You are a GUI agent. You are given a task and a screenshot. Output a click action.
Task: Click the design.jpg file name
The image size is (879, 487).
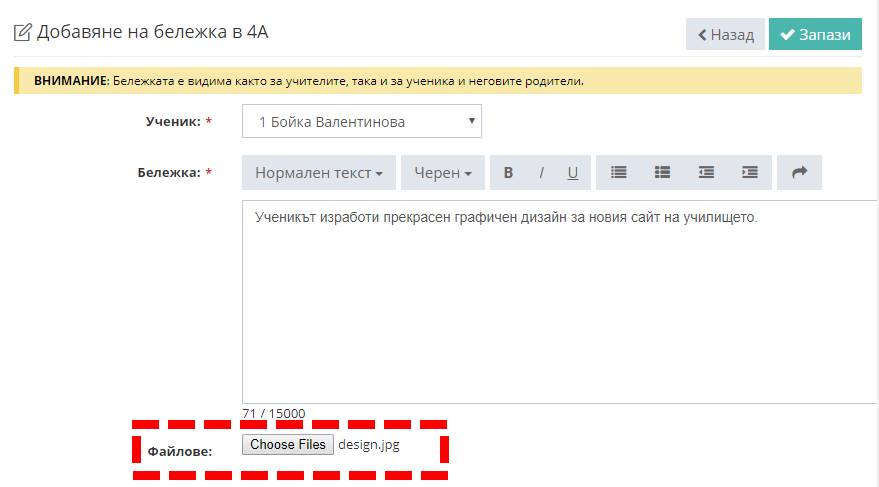[x=369, y=445]
